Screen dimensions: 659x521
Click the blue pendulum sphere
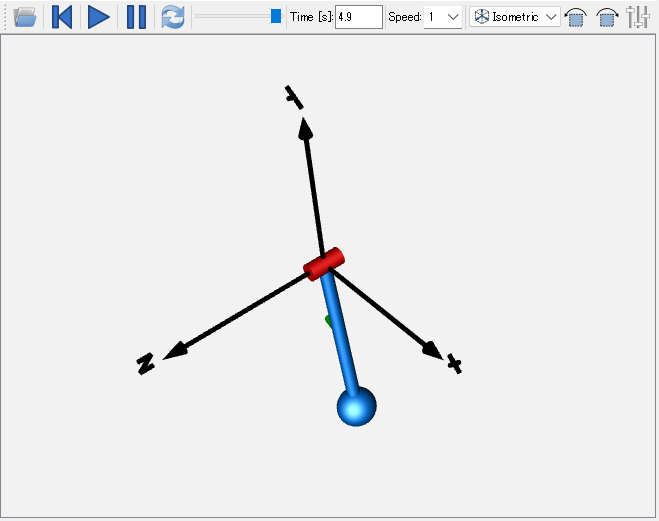[x=356, y=406]
